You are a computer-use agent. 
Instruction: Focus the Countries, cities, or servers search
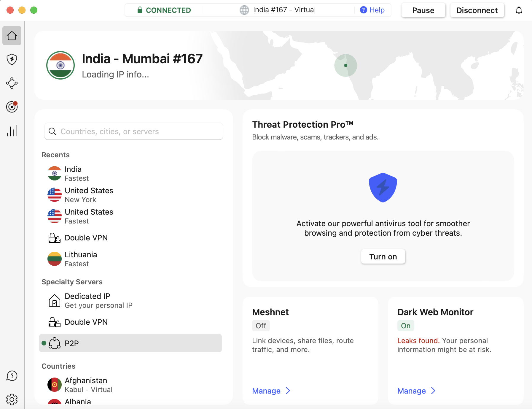134,131
